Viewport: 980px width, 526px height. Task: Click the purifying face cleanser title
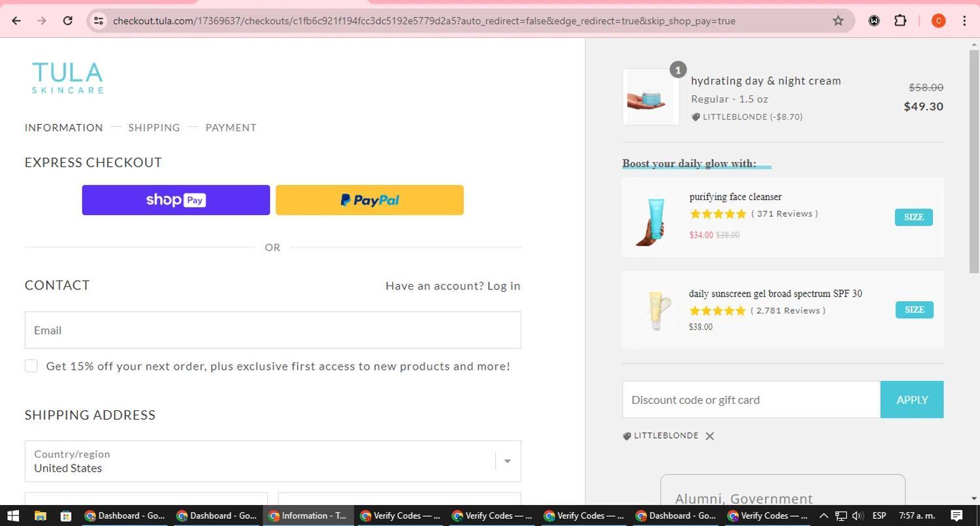coord(736,197)
